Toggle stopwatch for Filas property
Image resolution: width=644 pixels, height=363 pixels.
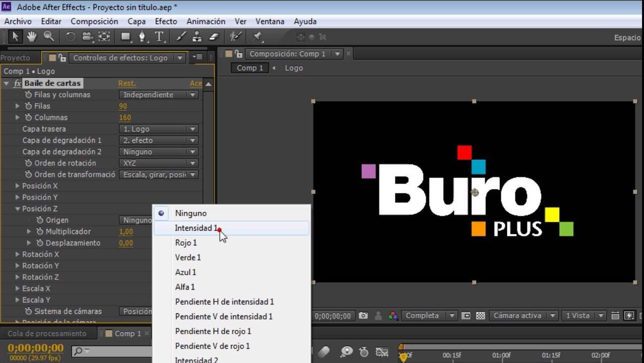click(29, 106)
